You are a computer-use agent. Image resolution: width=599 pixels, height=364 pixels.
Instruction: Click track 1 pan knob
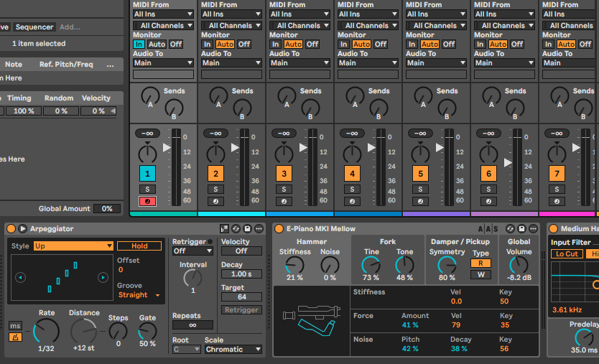click(x=147, y=153)
